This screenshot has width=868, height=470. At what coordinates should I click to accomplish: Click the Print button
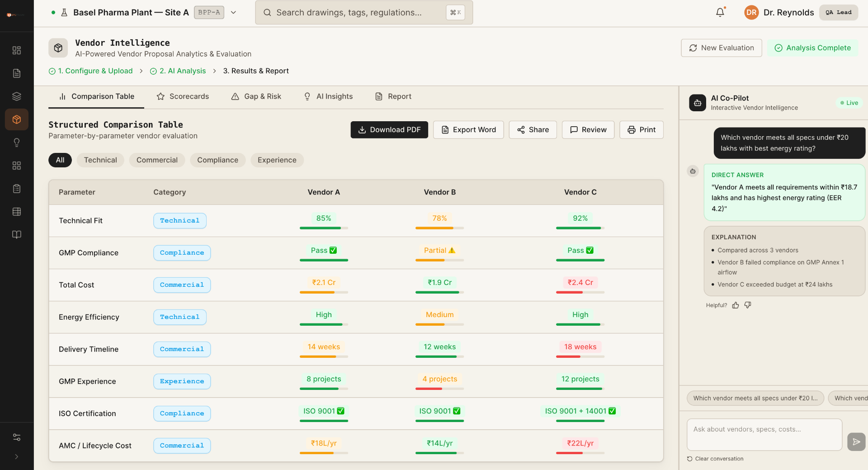(642, 130)
